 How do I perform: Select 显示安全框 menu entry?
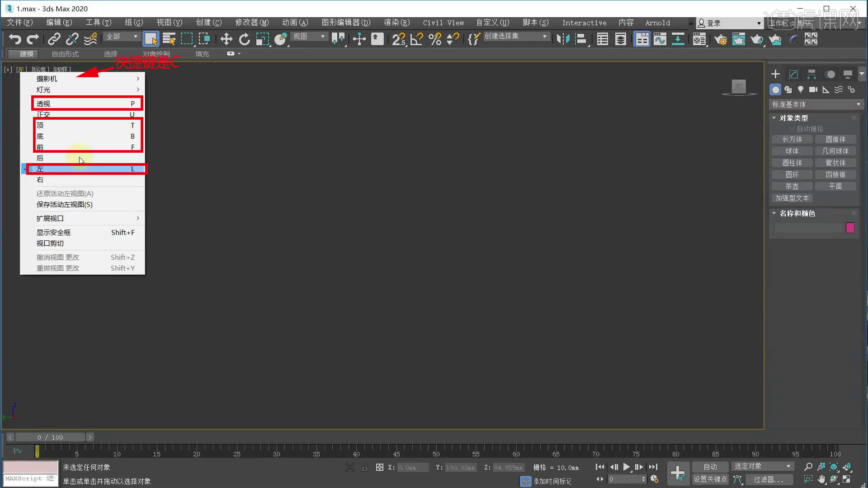[x=83, y=232]
